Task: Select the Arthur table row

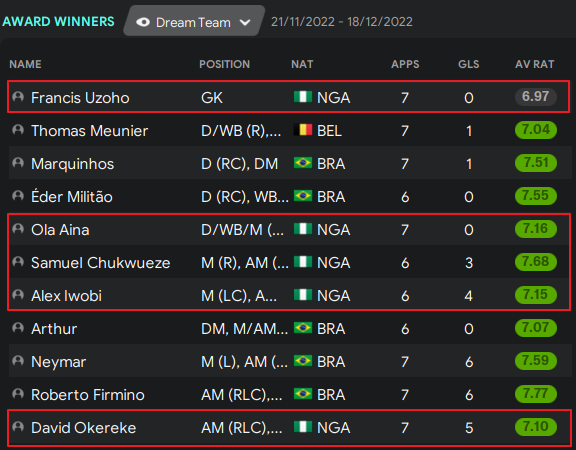Action: pyautogui.click(x=290, y=328)
